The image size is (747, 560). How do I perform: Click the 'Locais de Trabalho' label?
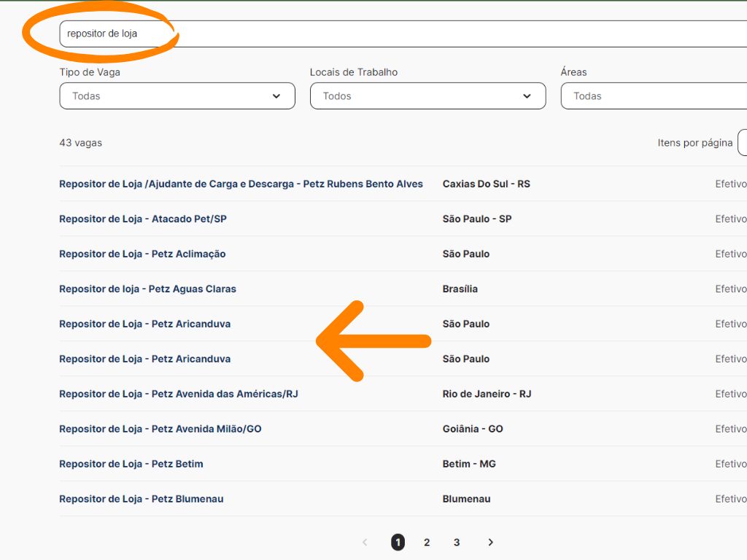point(354,72)
